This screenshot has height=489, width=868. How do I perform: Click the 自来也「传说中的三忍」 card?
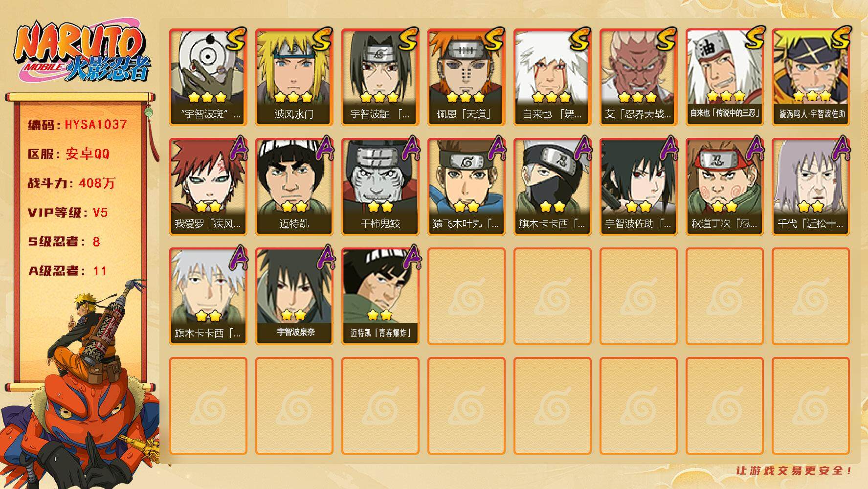724,77
